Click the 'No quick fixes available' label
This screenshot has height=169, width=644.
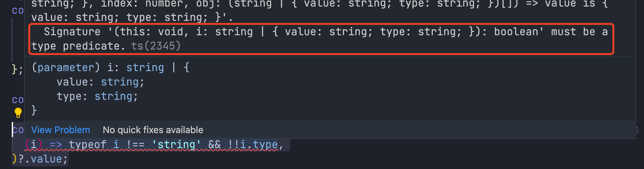click(x=153, y=130)
